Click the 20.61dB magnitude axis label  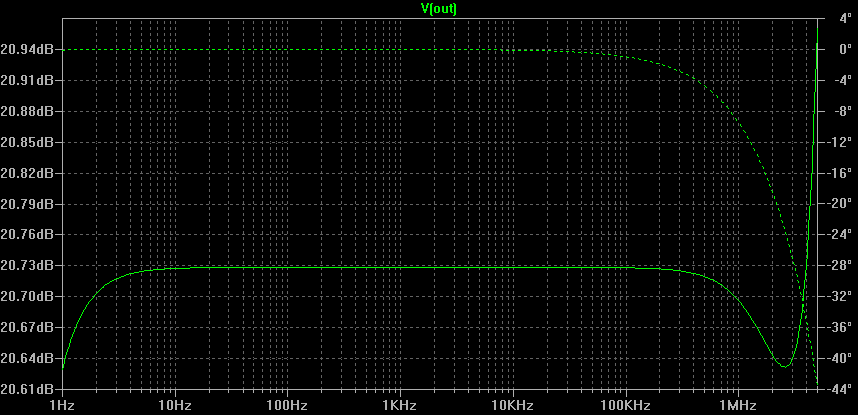27,389
